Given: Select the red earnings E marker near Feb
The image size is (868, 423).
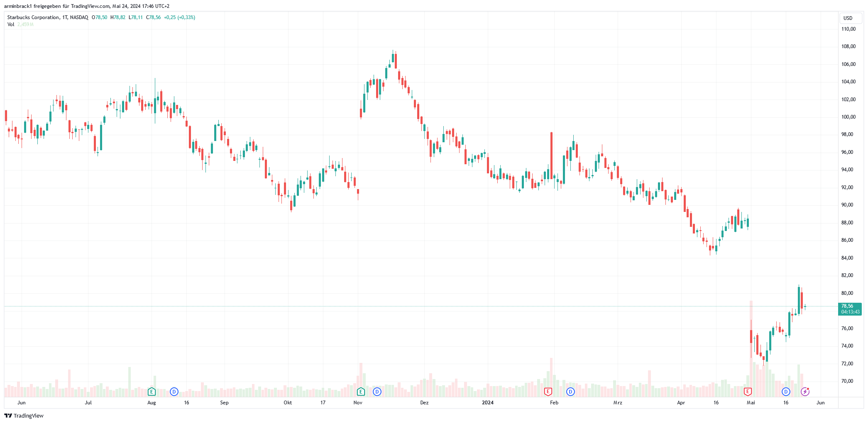Looking at the screenshot, I should (548, 391).
